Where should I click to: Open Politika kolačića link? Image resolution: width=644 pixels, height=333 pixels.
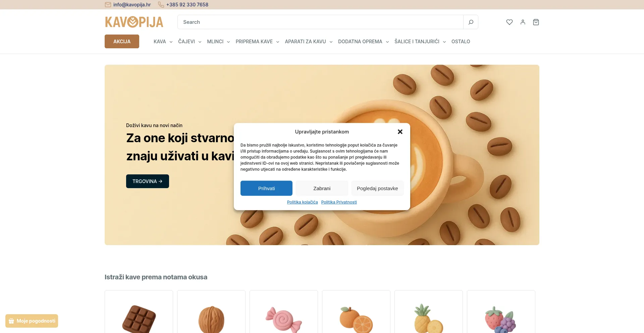pyautogui.click(x=302, y=202)
